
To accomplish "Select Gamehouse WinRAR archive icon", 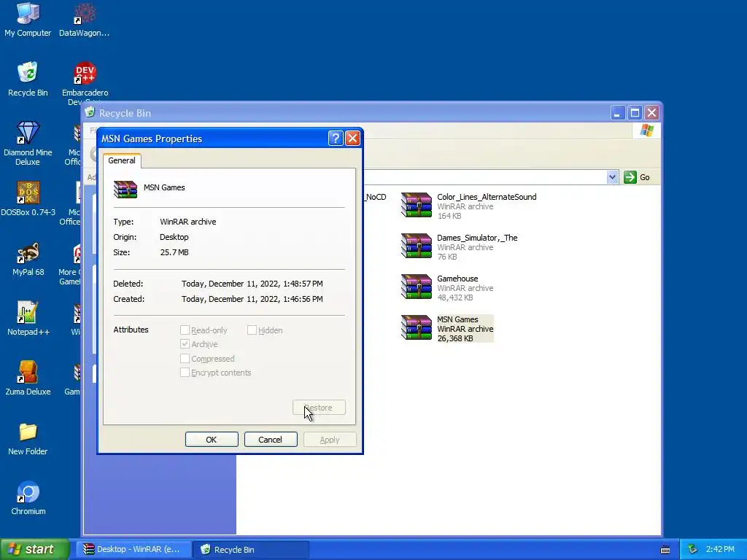I will pos(416,287).
